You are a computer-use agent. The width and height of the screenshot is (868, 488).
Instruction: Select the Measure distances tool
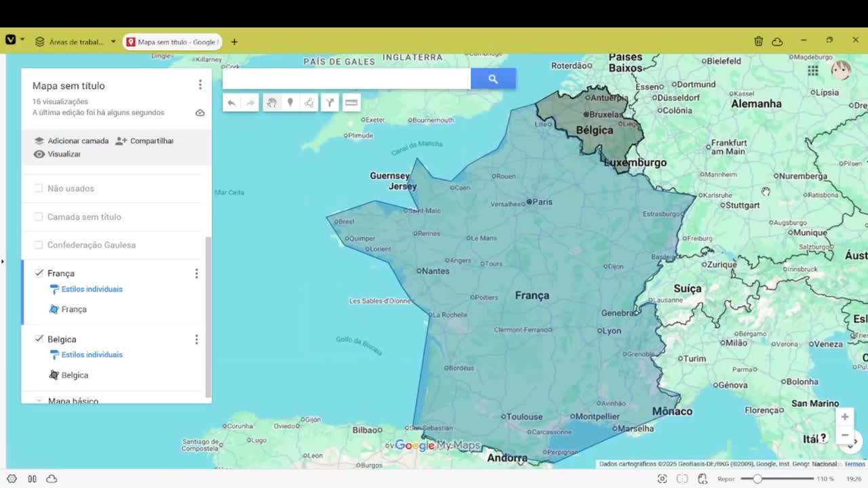tap(351, 102)
